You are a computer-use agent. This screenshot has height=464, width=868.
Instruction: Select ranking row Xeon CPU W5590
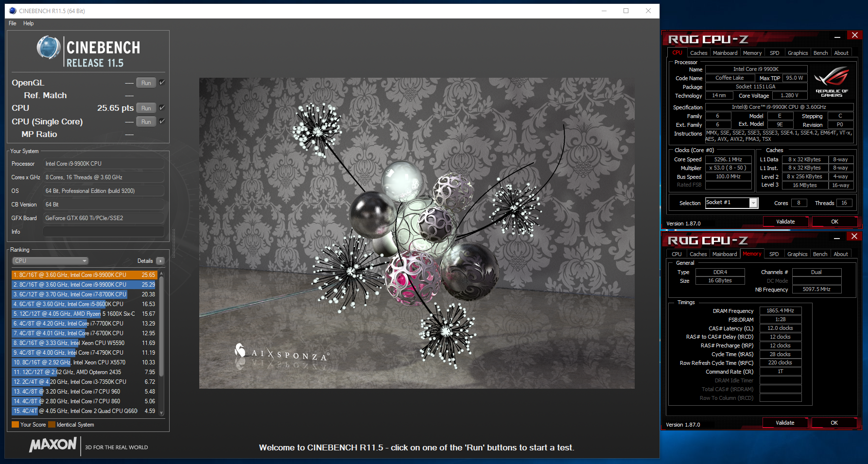click(x=85, y=343)
